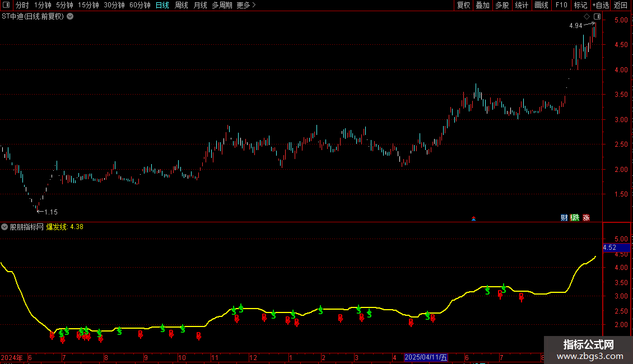Toggle the side panel icon beside the diamond
This screenshot has height=364, width=633.
pyautogui.click(x=597, y=17)
